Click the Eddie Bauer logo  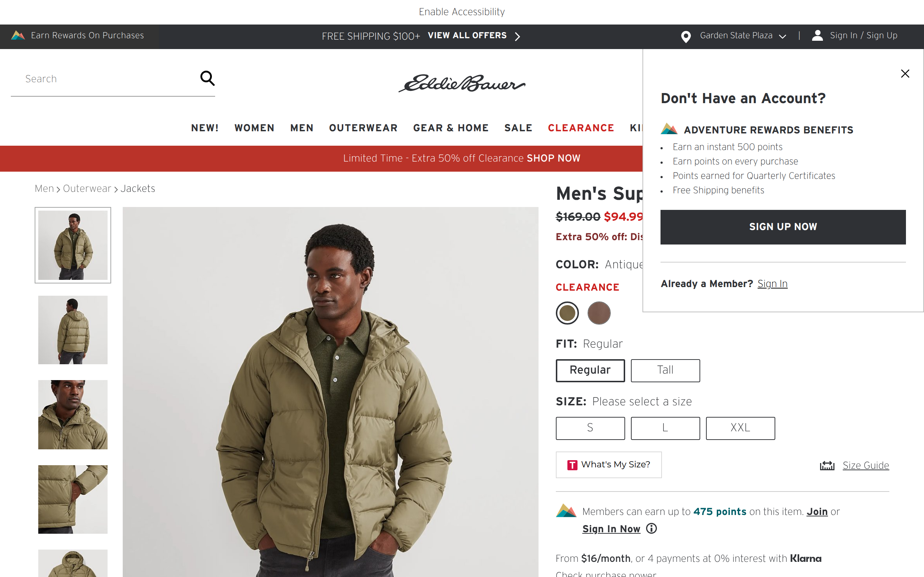click(x=462, y=83)
